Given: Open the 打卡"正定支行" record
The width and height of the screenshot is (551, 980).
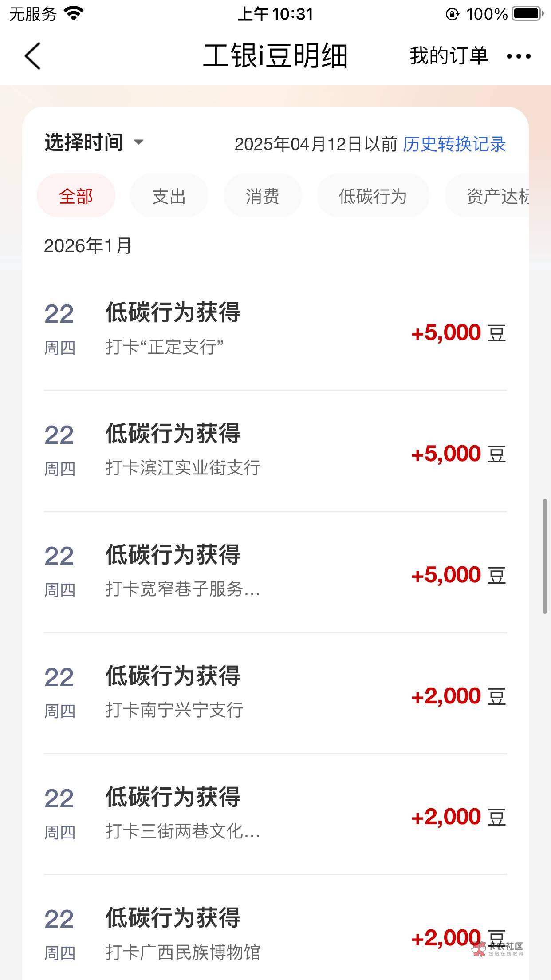Looking at the screenshot, I should 275,330.
